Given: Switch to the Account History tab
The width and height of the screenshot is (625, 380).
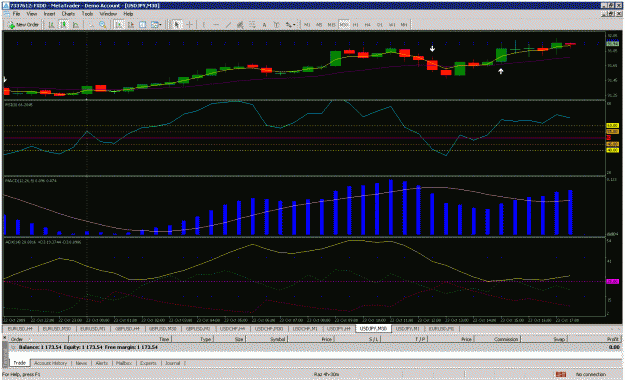Looking at the screenshot, I should coord(51,363).
